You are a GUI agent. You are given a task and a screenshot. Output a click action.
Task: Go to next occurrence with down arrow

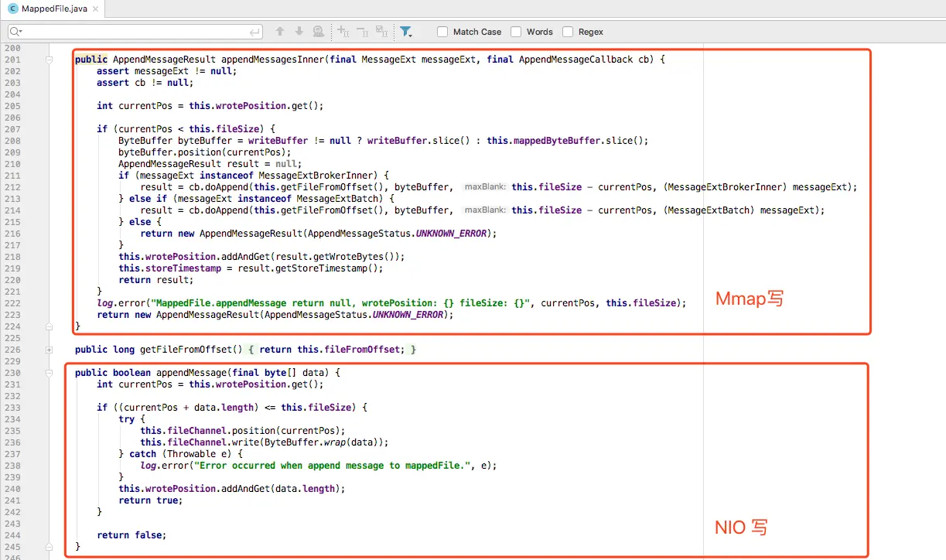click(299, 32)
